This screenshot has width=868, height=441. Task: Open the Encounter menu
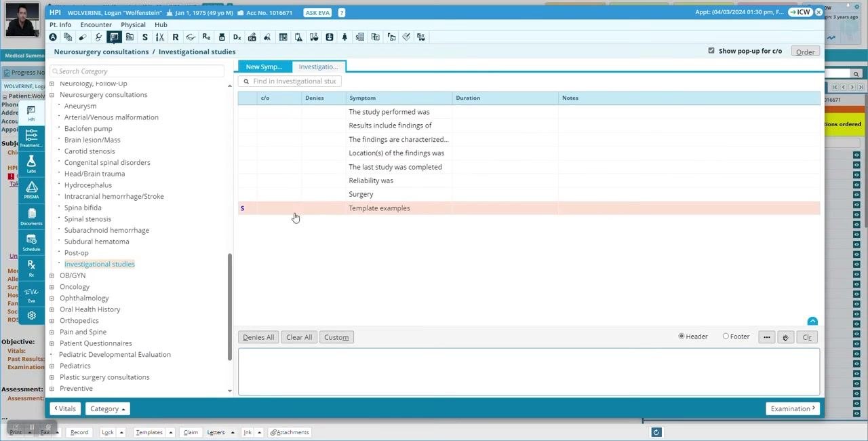coord(96,24)
